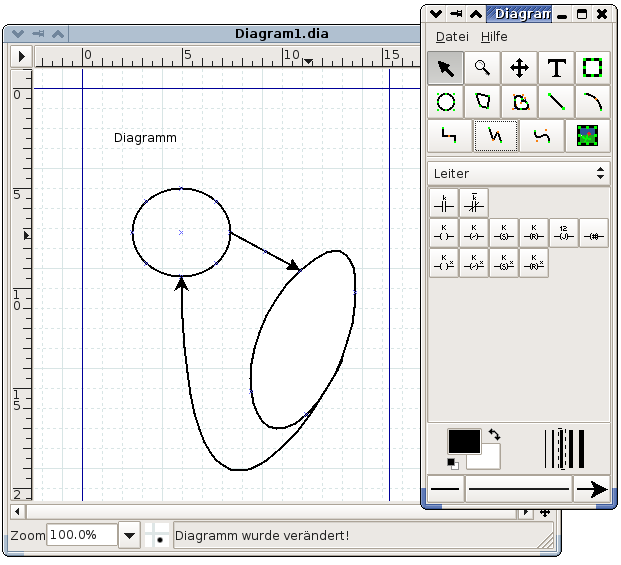Viewport: 621px width, 565px height.
Task: Select the Scroll move tool
Action: click(519, 68)
